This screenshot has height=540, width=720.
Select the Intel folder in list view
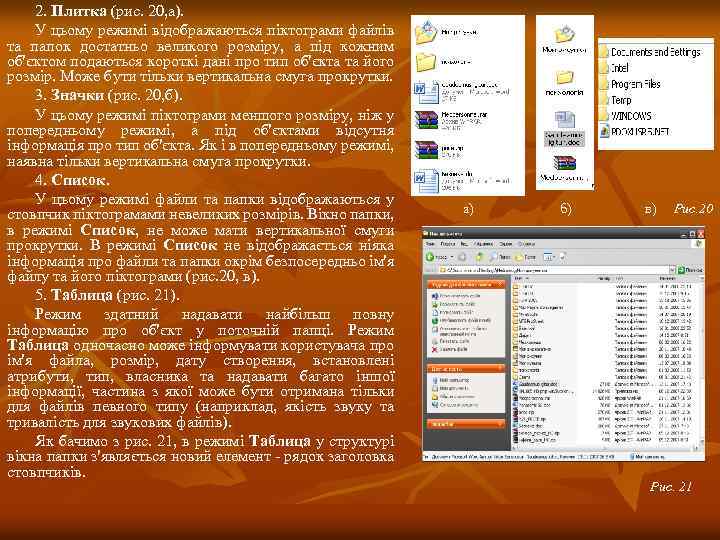pyautogui.click(x=614, y=68)
